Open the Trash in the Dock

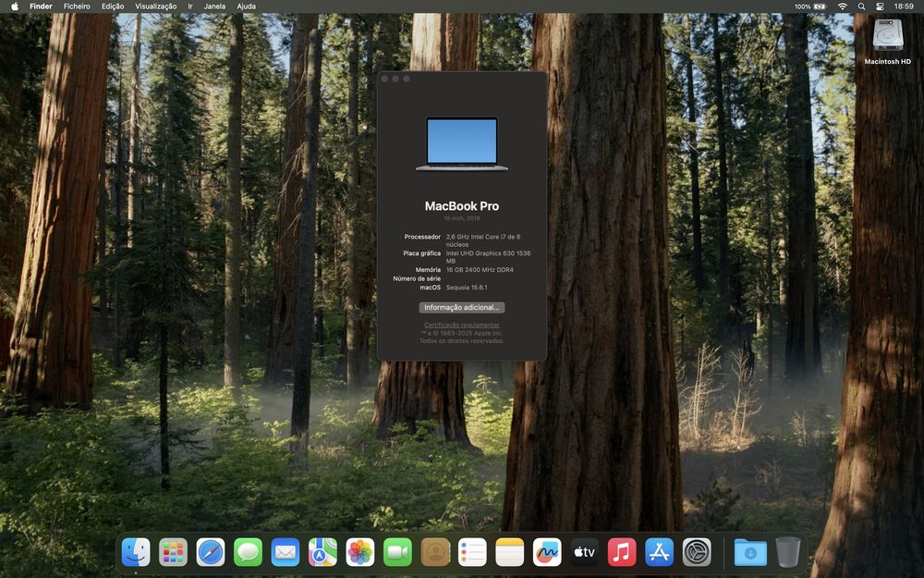[788, 553]
